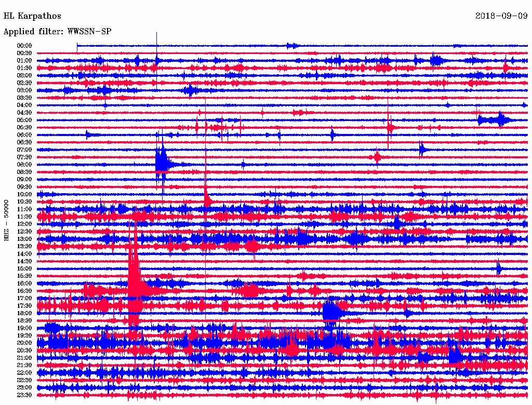This screenshot has width=532, height=405.
Task: Select the 00:30 time label
Action: (x=24, y=53)
